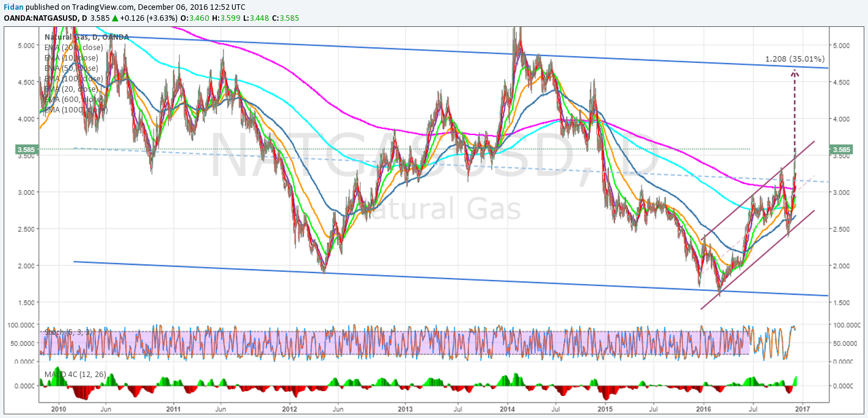Image resolution: width=868 pixels, height=418 pixels.
Task: Click 2.500 on the right price axis
Action: click(843, 229)
